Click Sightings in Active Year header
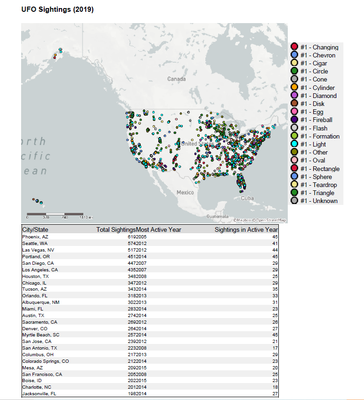 click(x=246, y=229)
